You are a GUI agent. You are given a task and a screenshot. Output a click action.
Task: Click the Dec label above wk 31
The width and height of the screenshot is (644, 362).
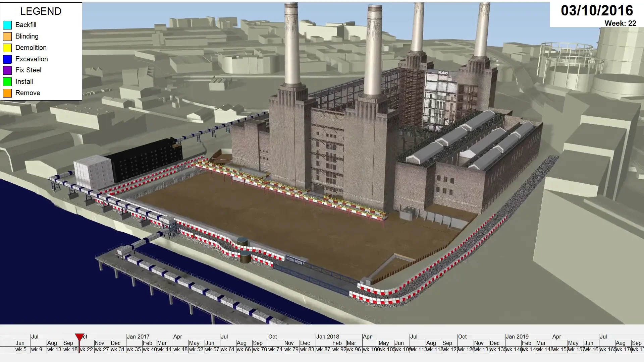click(x=116, y=343)
